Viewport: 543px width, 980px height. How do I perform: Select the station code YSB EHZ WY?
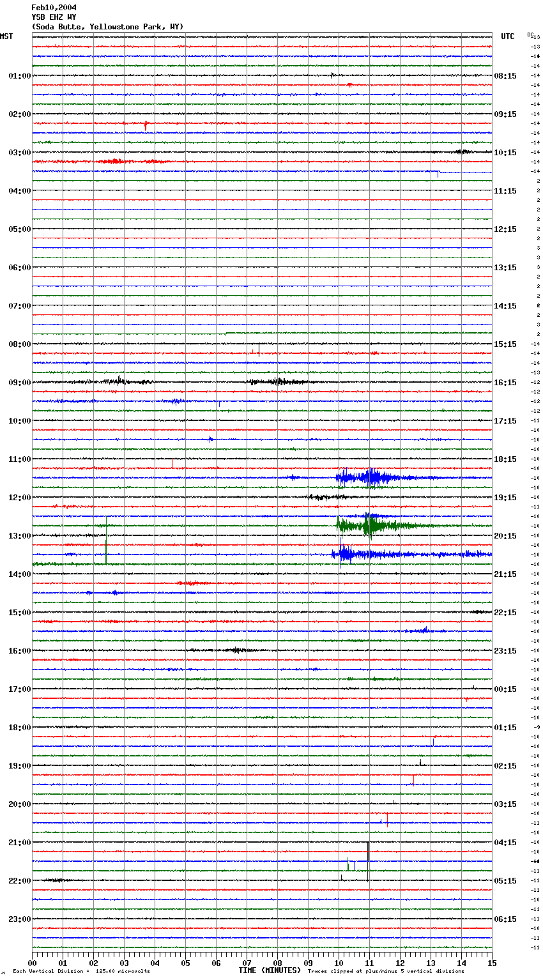[x=54, y=17]
